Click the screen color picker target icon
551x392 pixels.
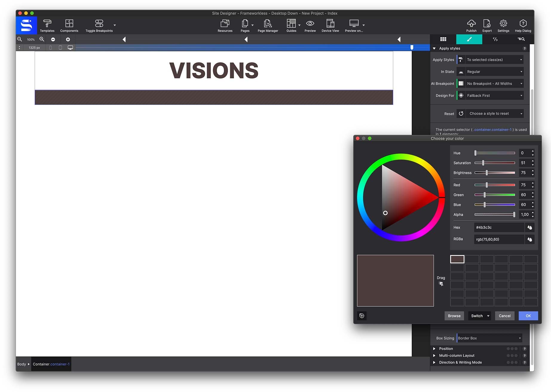[362, 316]
